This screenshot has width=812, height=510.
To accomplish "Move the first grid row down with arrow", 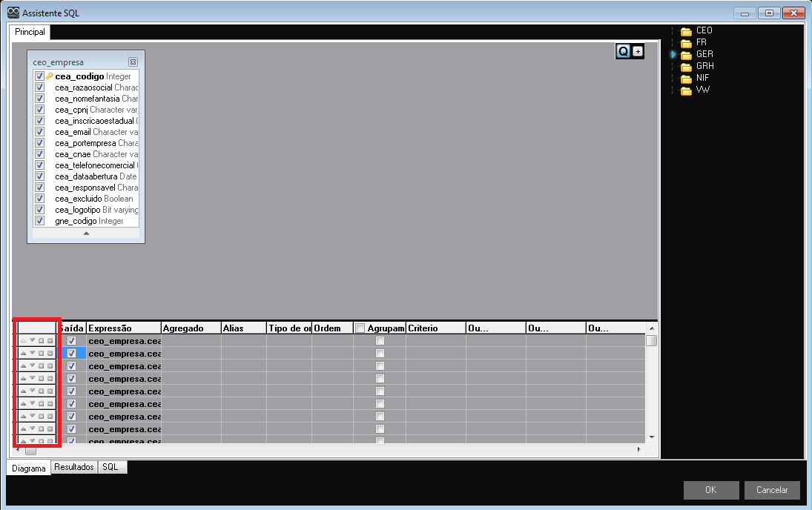I will 32,341.
